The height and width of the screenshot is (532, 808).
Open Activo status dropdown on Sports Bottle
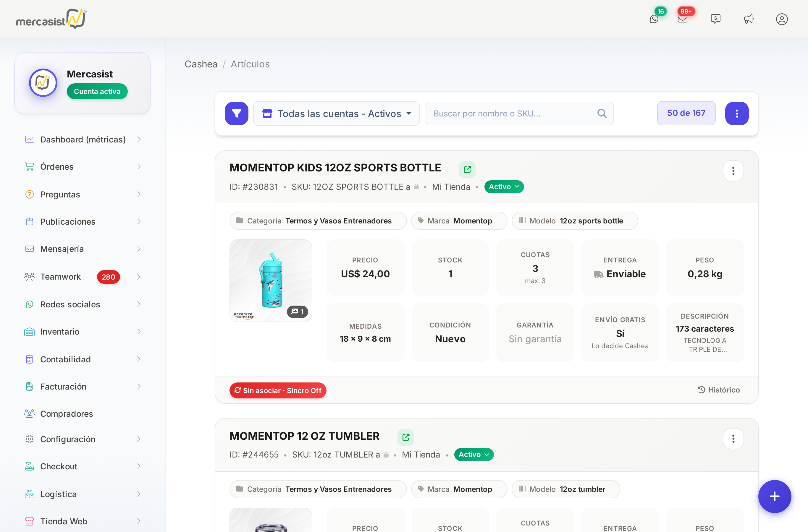coord(504,186)
